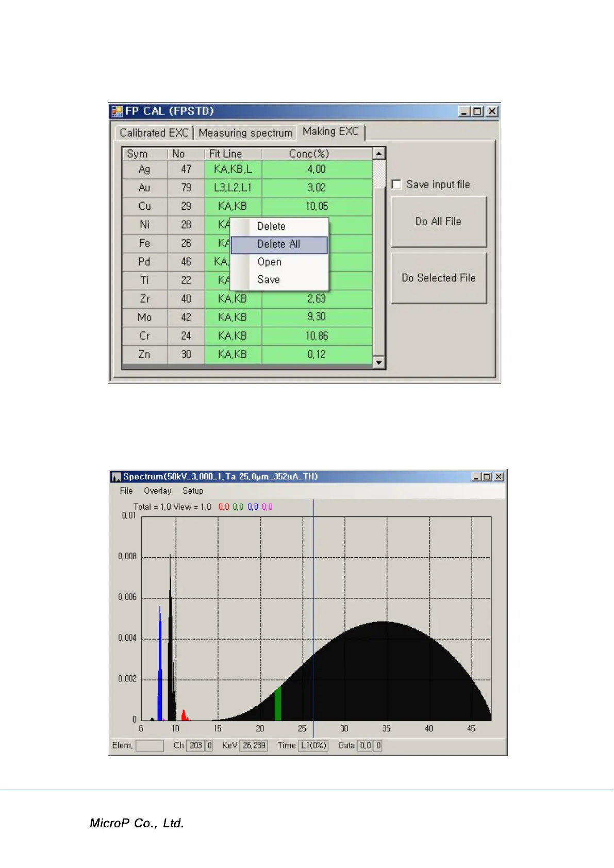Enable the Save input file checkbox
The width and height of the screenshot is (614, 868).
396,185
